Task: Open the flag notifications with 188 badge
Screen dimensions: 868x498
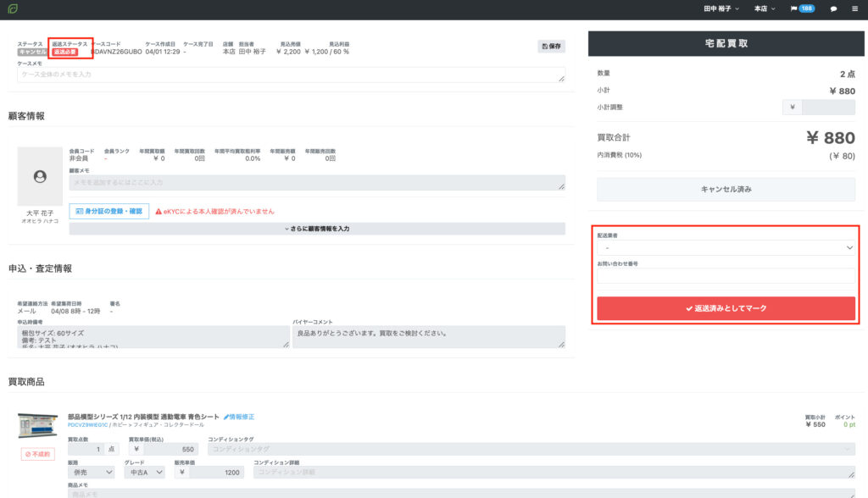Action: pos(802,8)
